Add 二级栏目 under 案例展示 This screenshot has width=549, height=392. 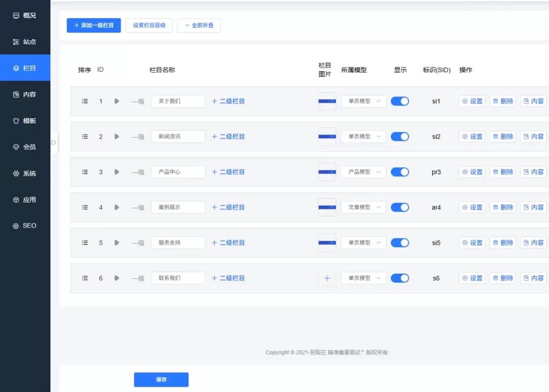228,207
